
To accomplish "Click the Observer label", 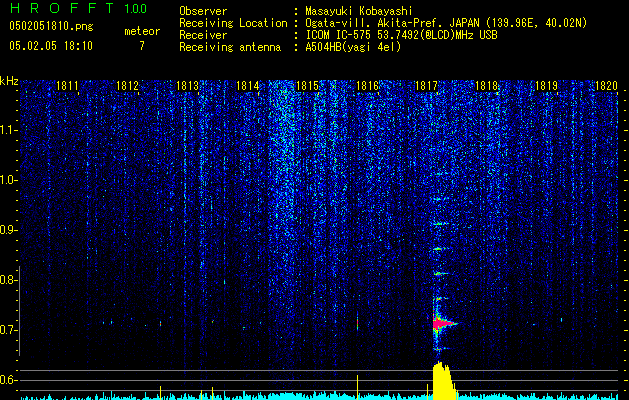I will (203, 11).
